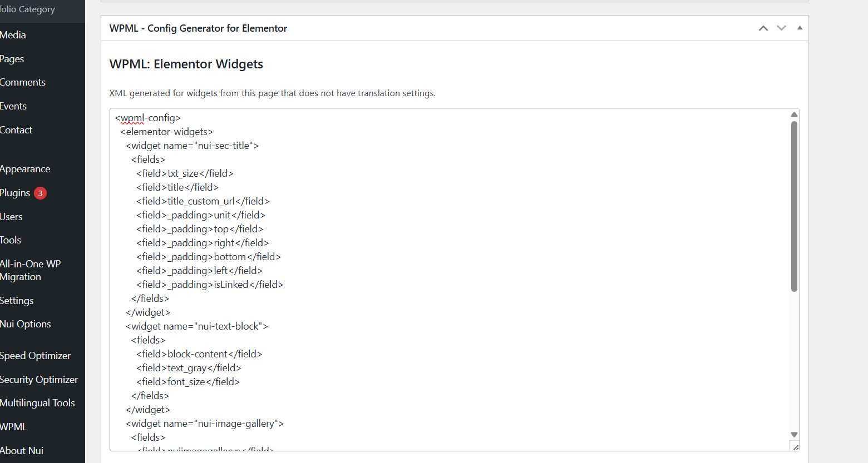Open the Pages menu

pyautogui.click(x=12, y=59)
